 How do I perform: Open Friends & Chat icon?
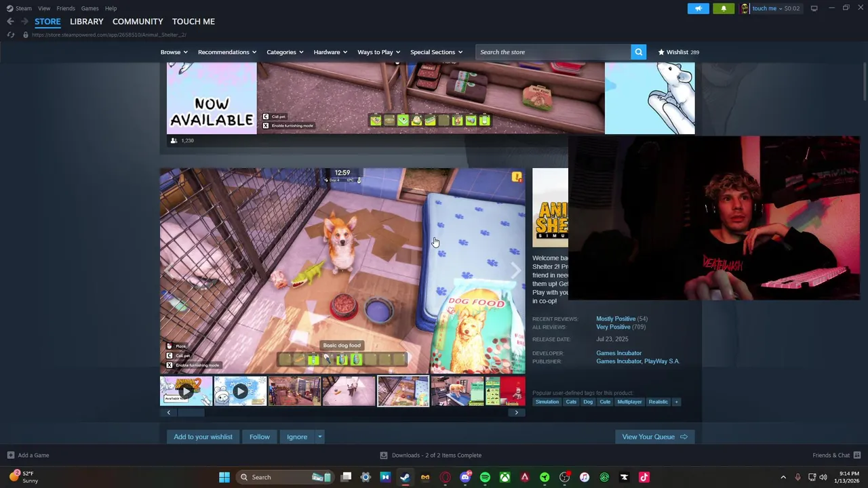857,455
